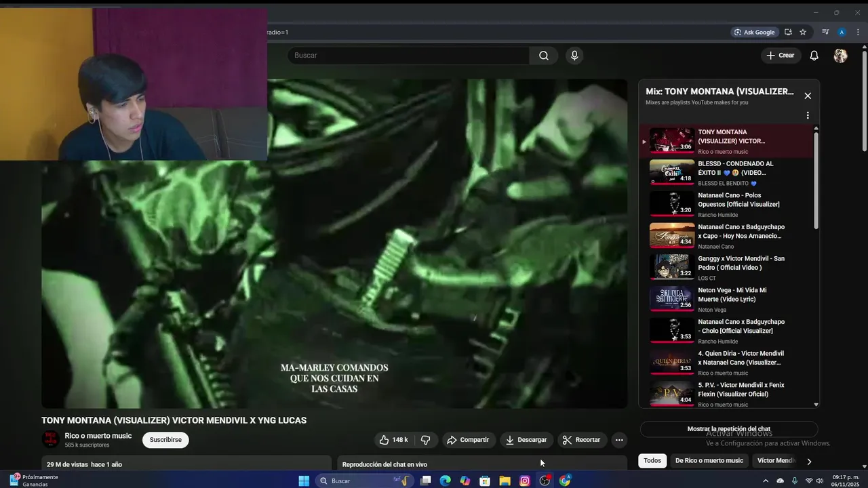The image size is (868, 488).
Task: Open Copilot from the taskbar
Action: point(465,481)
